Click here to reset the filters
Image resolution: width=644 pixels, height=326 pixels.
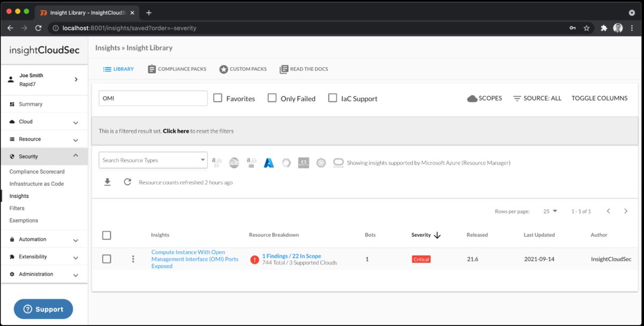pos(176,131)
